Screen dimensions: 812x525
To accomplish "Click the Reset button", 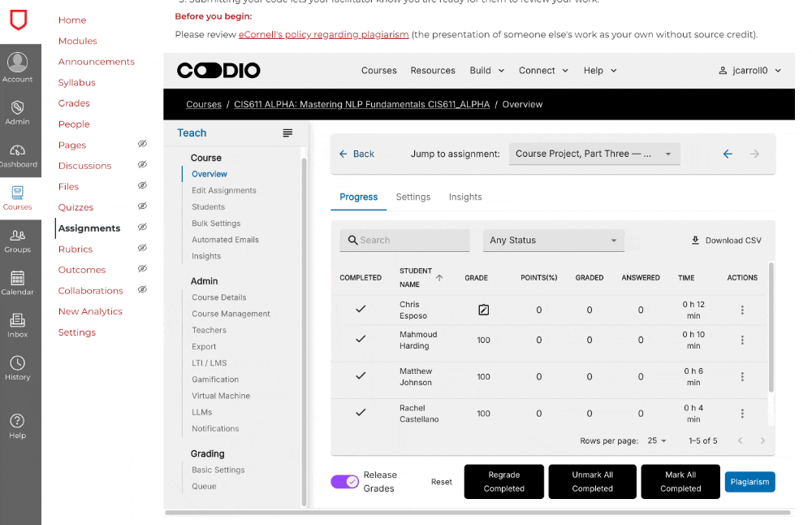I will point(441,482).
